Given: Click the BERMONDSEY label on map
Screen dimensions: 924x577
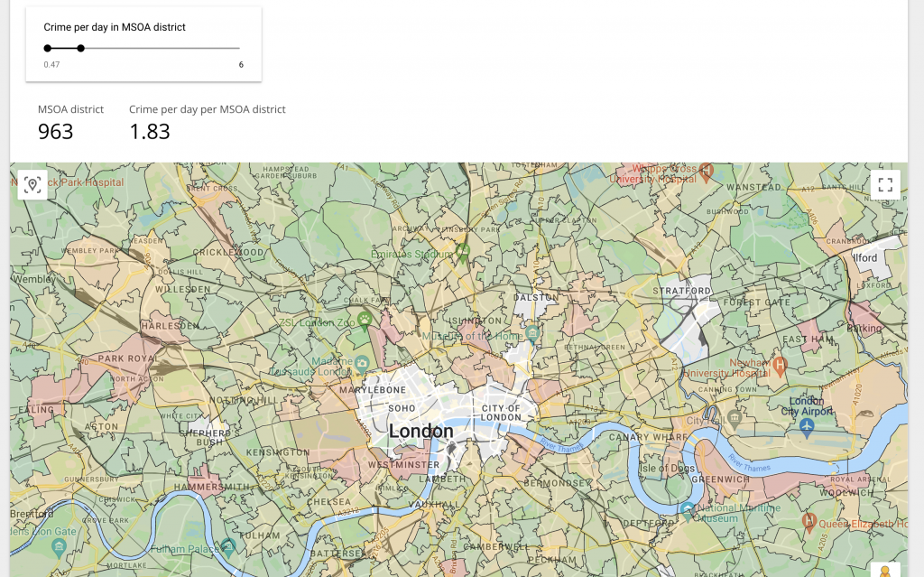Looking at the screenshot, I should [x=557, y=483].
